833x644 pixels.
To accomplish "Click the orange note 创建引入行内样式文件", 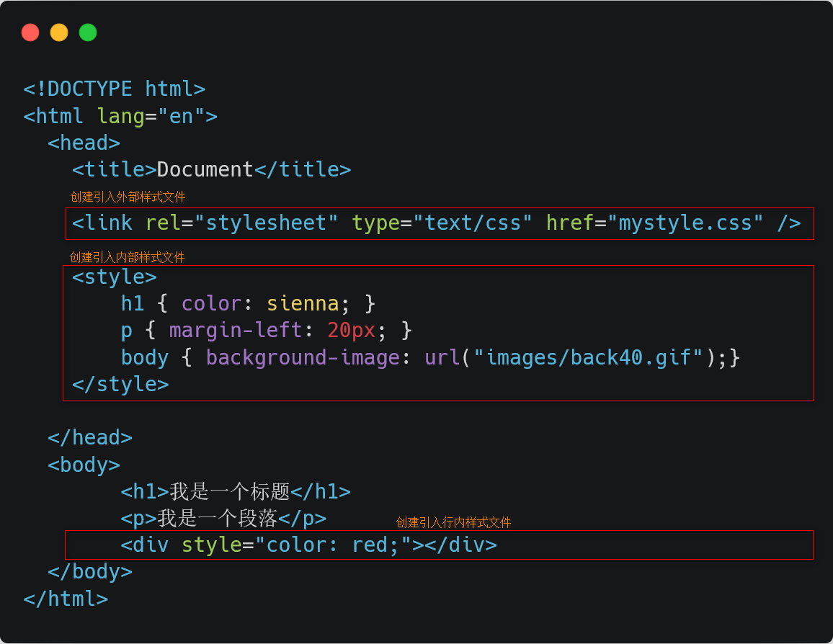I will pos(454,523).
